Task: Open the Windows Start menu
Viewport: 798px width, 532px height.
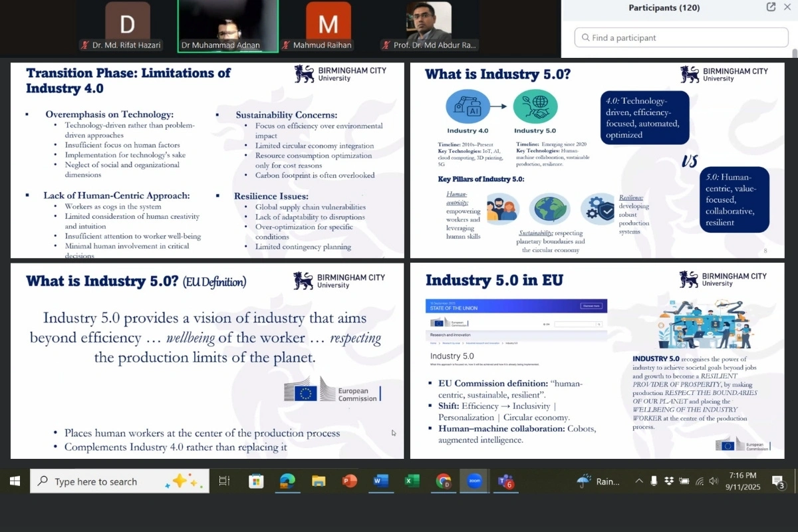Action: 15,481
